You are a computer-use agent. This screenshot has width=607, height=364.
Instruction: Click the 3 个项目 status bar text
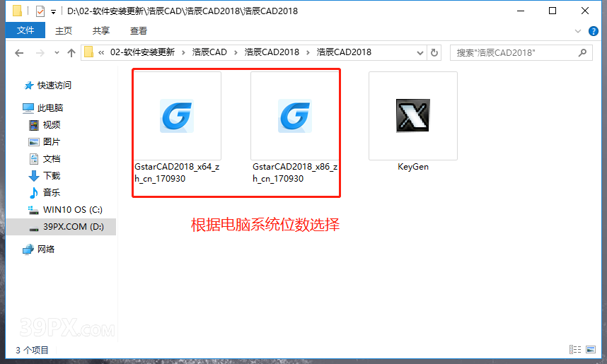32,350
